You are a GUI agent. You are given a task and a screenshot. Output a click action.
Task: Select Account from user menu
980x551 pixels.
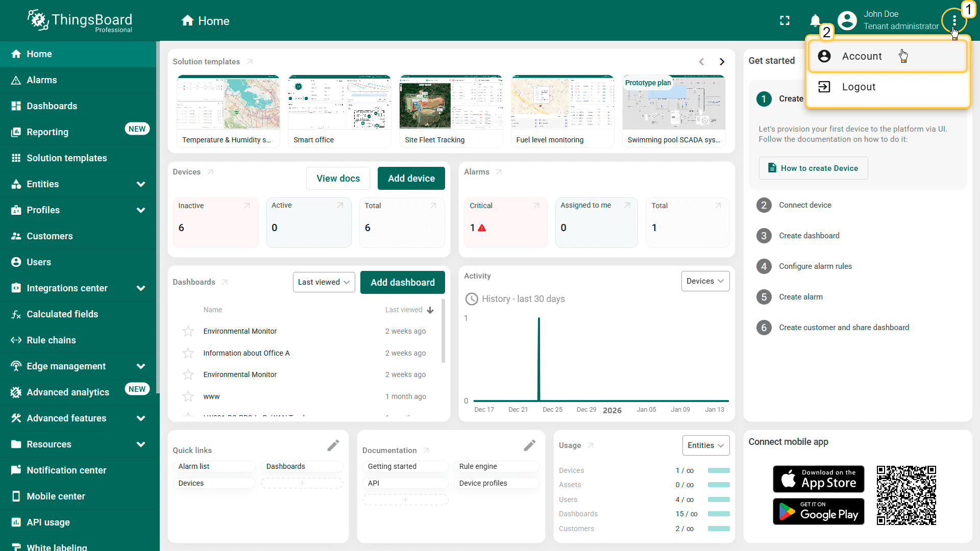(862, 56)
